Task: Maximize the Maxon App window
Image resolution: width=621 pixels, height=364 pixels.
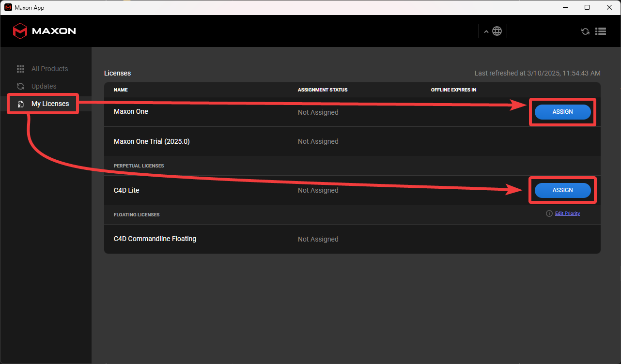Action: (x=587, y=7)
